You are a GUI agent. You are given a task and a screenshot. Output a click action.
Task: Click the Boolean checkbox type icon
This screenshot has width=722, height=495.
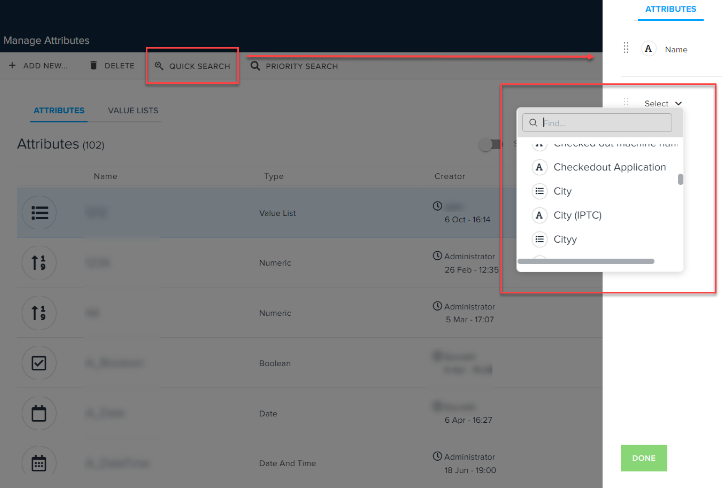(x=39, y=363)
